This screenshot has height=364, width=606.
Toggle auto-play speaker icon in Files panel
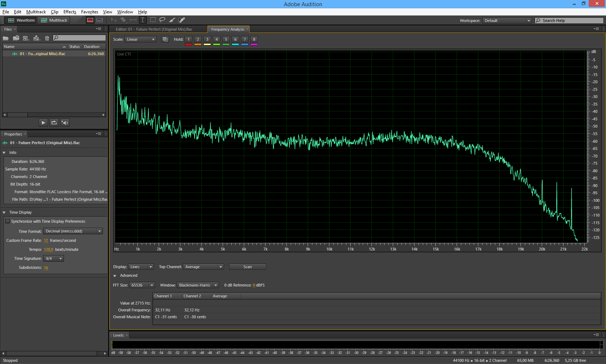tap(65, 123)
